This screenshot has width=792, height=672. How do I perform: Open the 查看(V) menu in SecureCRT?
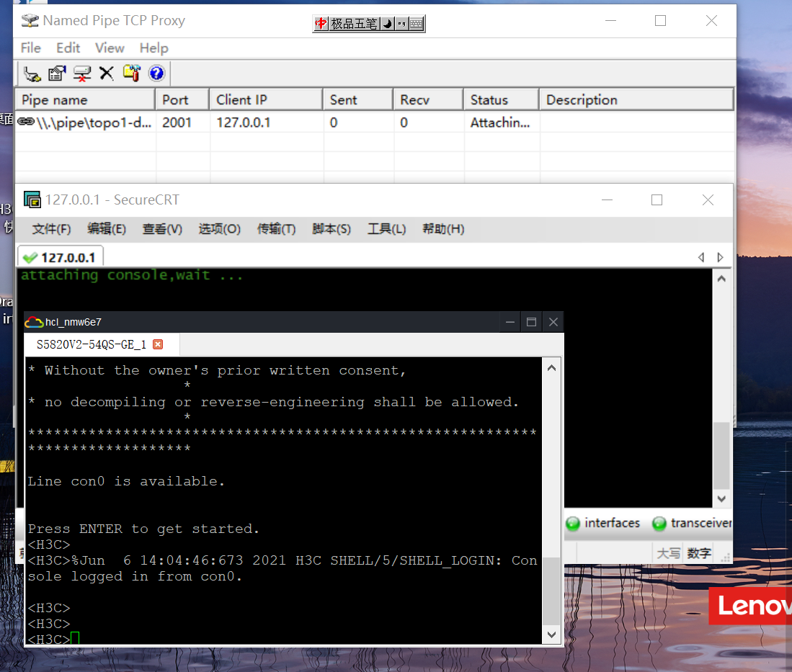(x=162, y=229)
